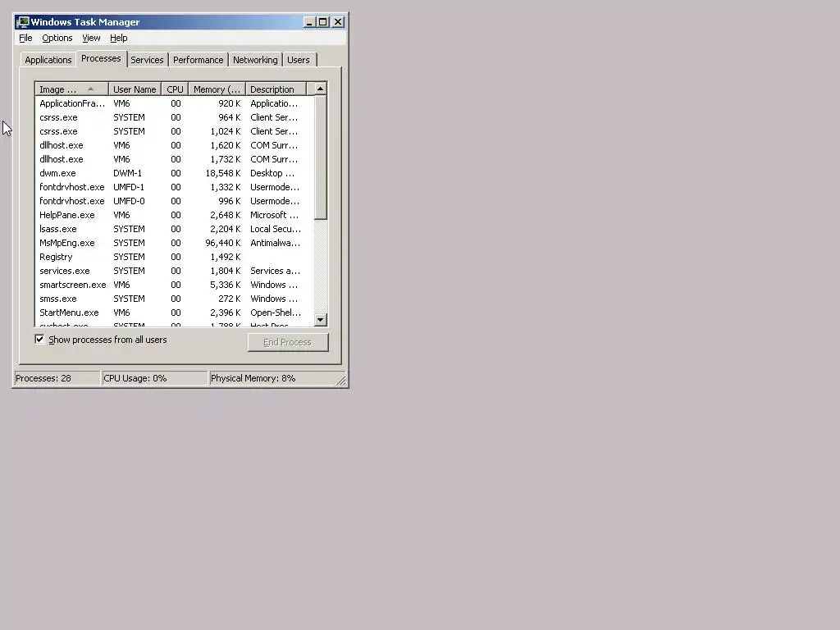Select dllhost.exe using 1,620 K

[x=174, y=145]
